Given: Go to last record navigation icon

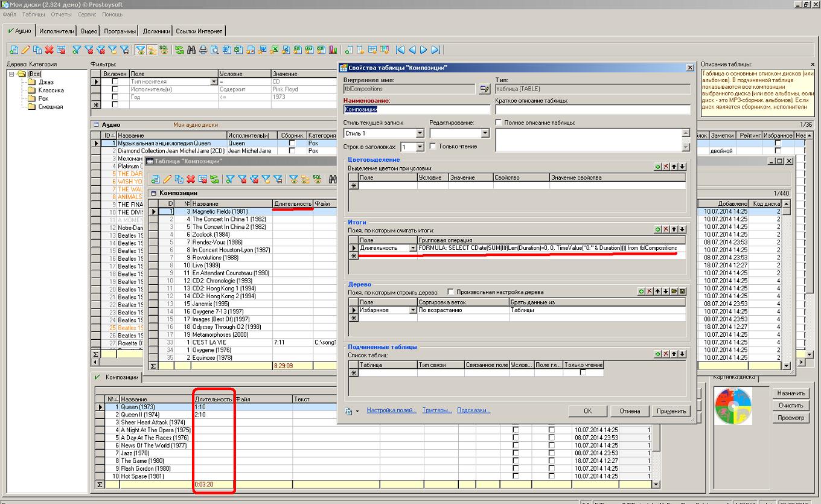Looking at the screenshot, I should [x=435, y=49].
